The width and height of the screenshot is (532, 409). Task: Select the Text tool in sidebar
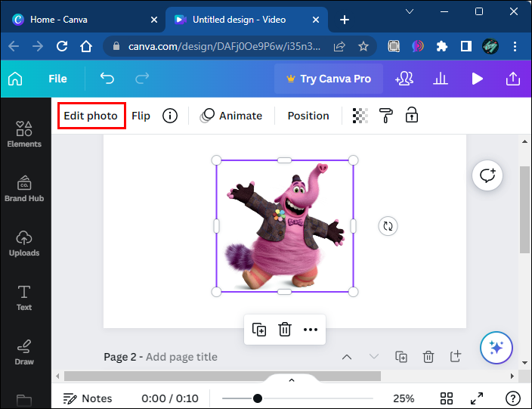click(24, 298)
